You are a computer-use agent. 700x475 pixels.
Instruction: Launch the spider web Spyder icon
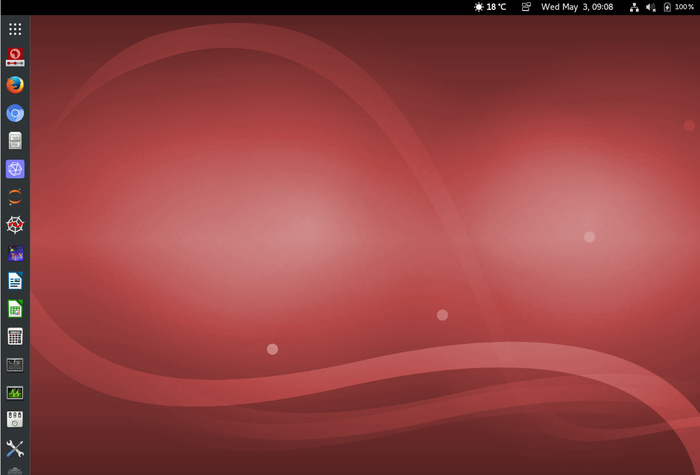point(15,225)
